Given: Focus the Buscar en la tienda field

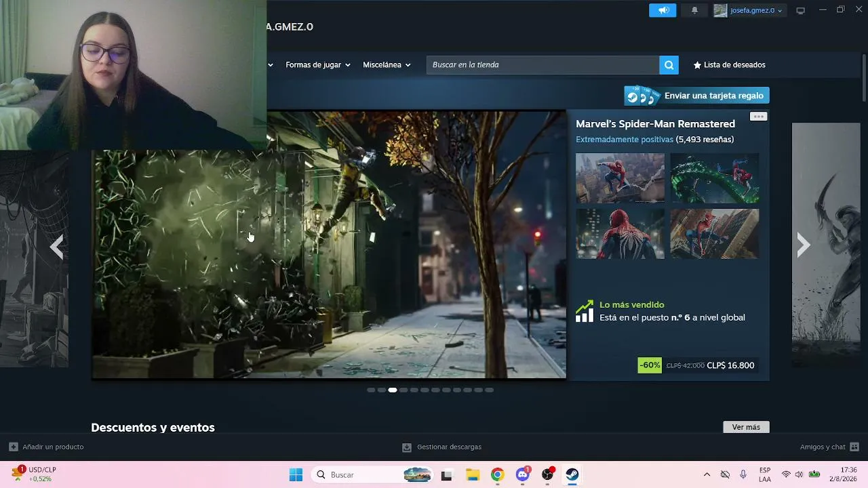Looking at the screenshot, I should click(542, 65).
